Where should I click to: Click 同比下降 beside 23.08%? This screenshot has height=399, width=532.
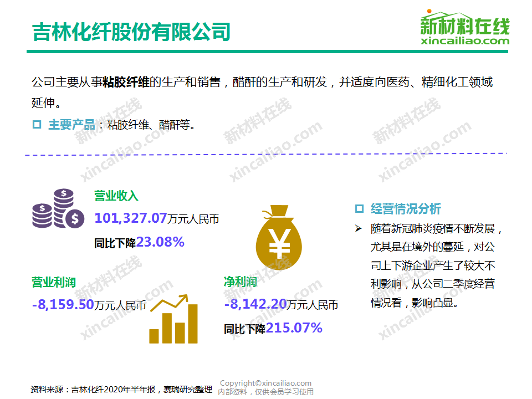[115, 243]
